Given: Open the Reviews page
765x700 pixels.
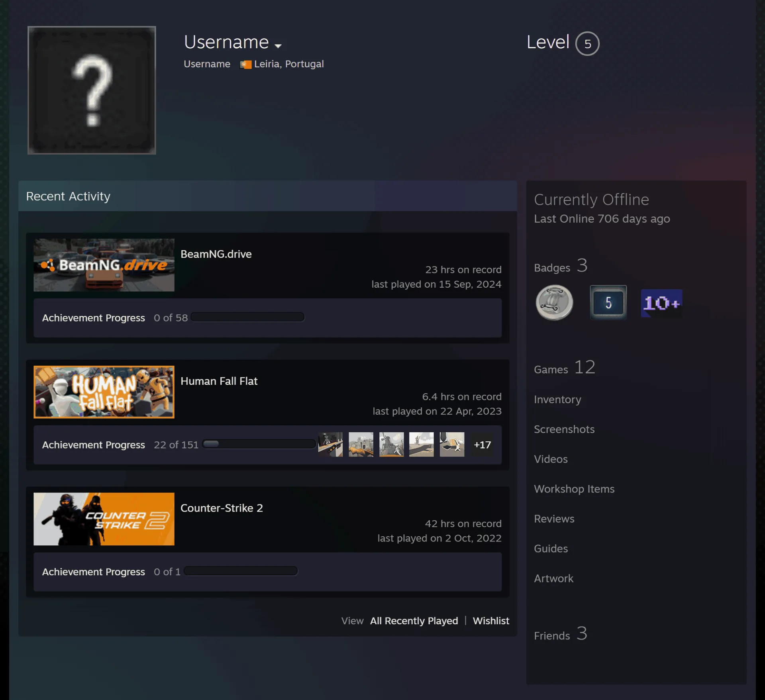Looking at the screenshot, I should tap(554, 519).
